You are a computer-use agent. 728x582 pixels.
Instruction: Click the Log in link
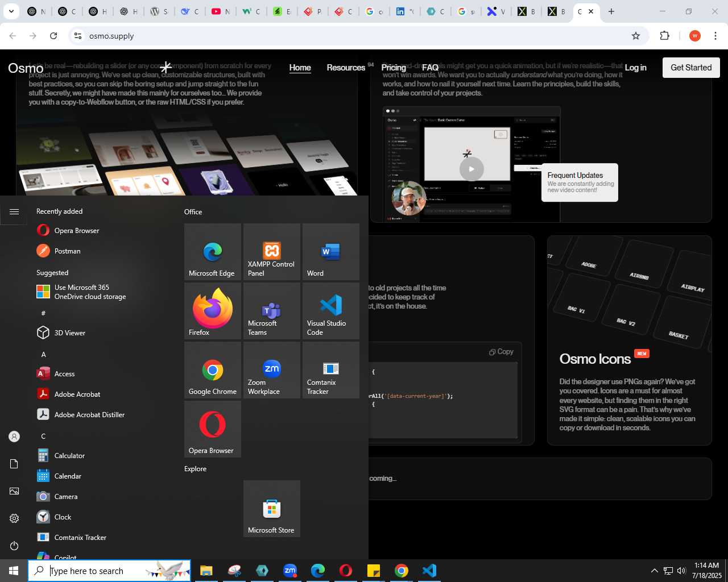click(x=635, y=68)
